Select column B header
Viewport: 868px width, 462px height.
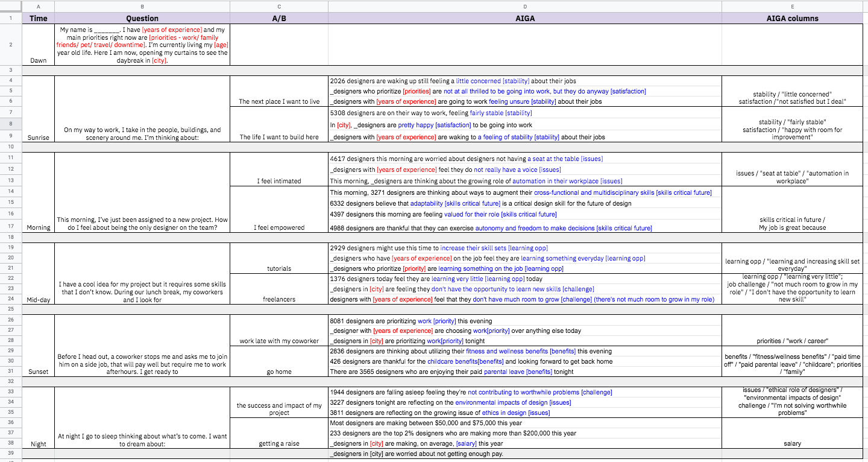142,6
